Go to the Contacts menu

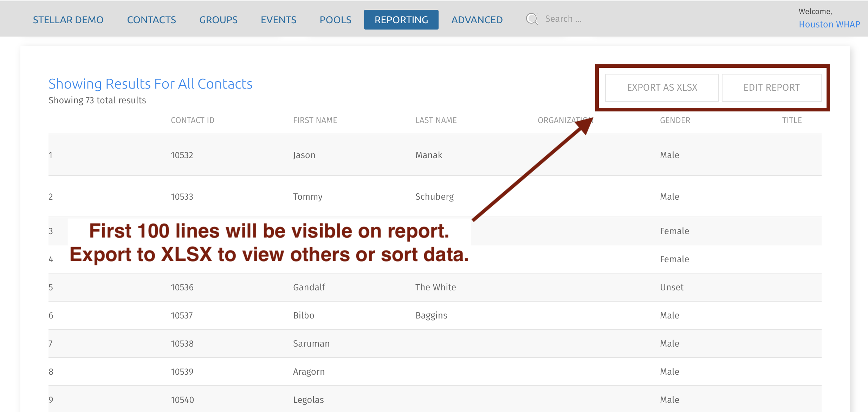click(151, 20)
